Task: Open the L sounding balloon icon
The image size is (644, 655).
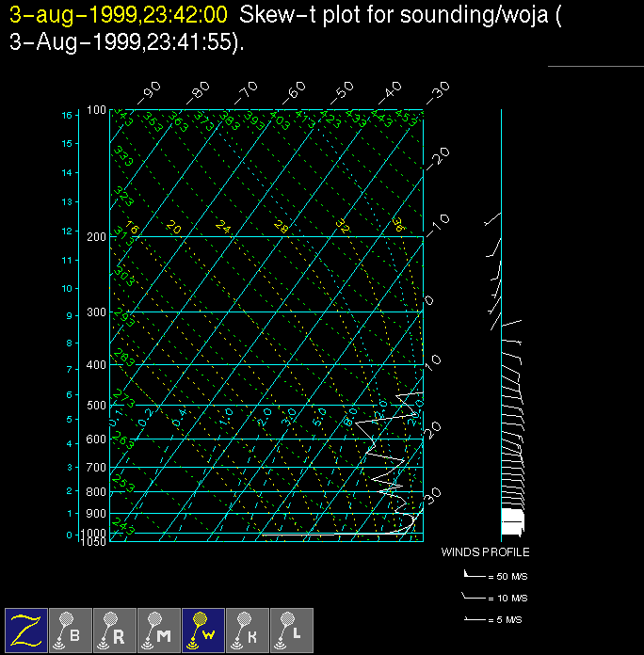Action: (x=291, y=629)
